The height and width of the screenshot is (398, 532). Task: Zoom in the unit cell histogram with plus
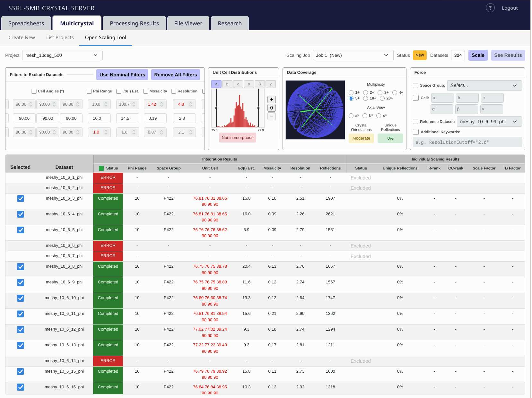pyautogui.click(x=271, y=99)
